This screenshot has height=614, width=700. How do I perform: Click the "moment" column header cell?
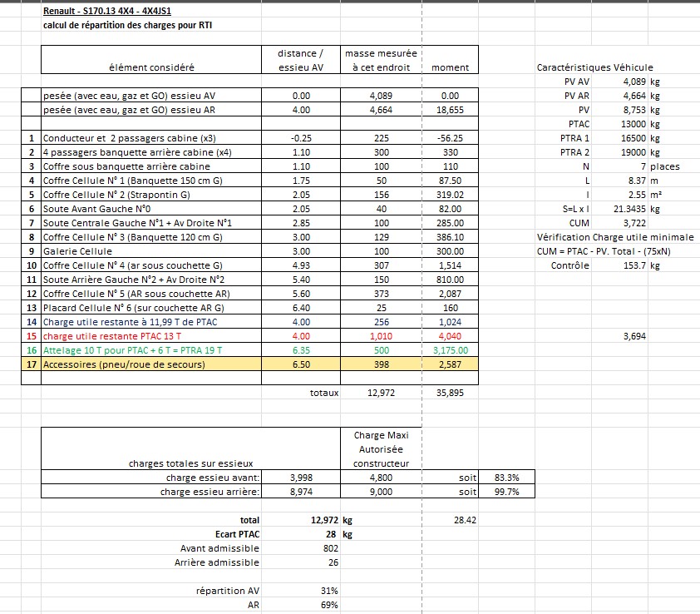click(x=451, y=67)
